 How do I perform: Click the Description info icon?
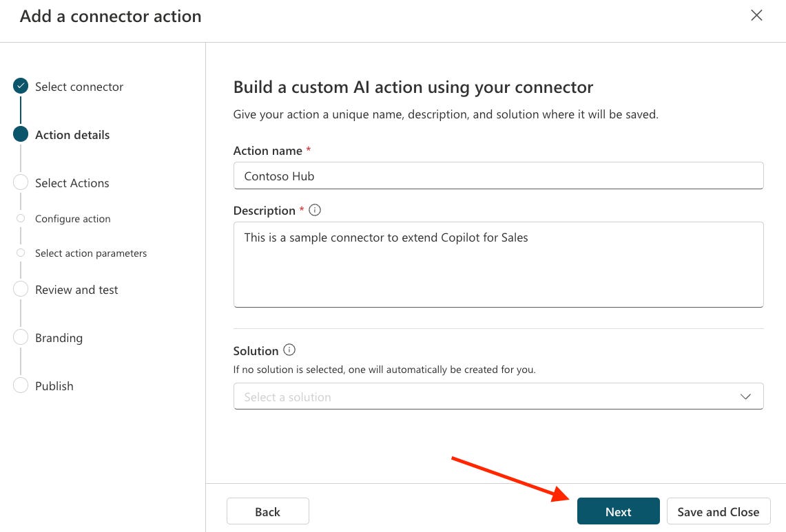[x=315, y=210]
